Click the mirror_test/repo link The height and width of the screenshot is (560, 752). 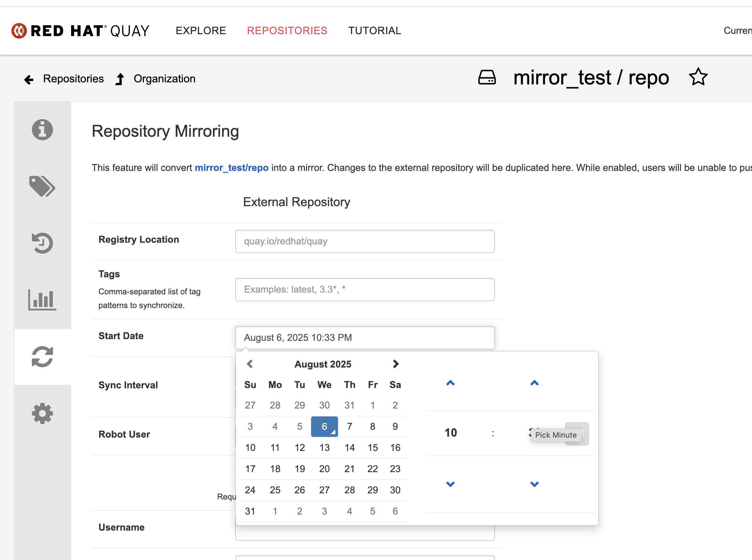(231, 168)
